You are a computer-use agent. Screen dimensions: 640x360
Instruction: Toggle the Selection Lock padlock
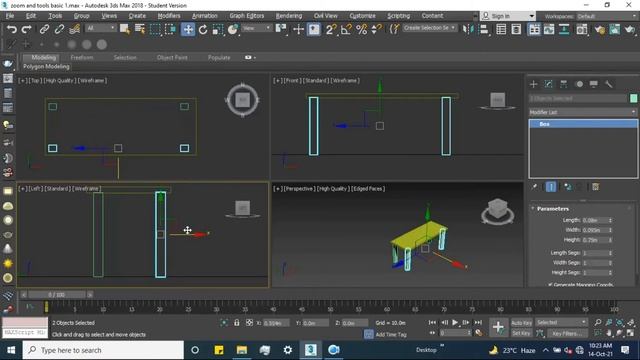pos(237,322)
